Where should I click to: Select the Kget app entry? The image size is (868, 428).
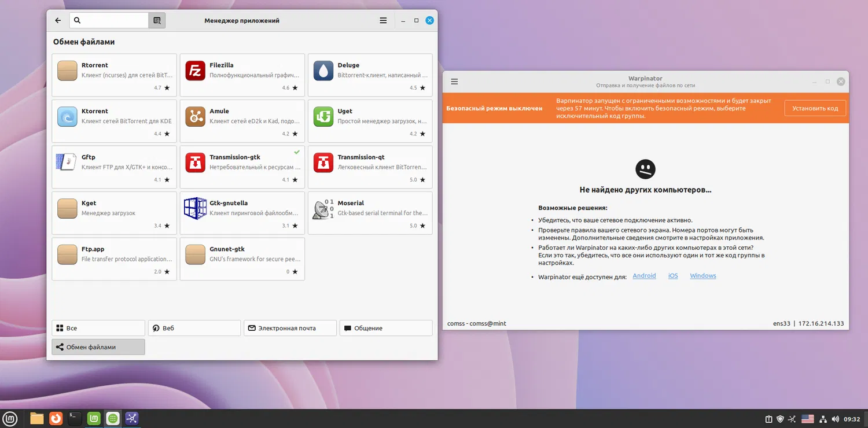point(114,213)
